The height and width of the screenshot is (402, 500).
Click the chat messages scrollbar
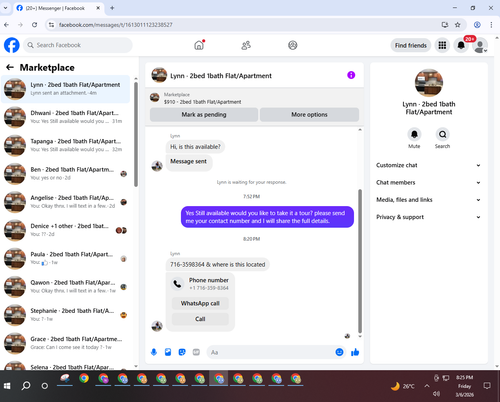coord(360,261)
